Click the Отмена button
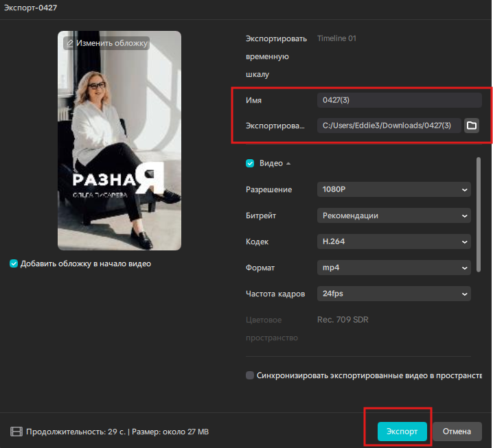This screenshot has width=493, height=448. click(x=457, y=432)
